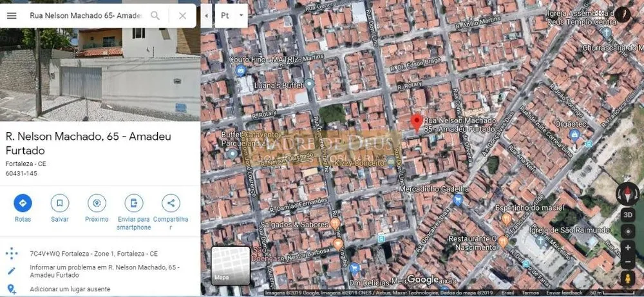The image size is (644, 297).
Task: Click the Rotas directions icon
Action: [x=23, y=203]
